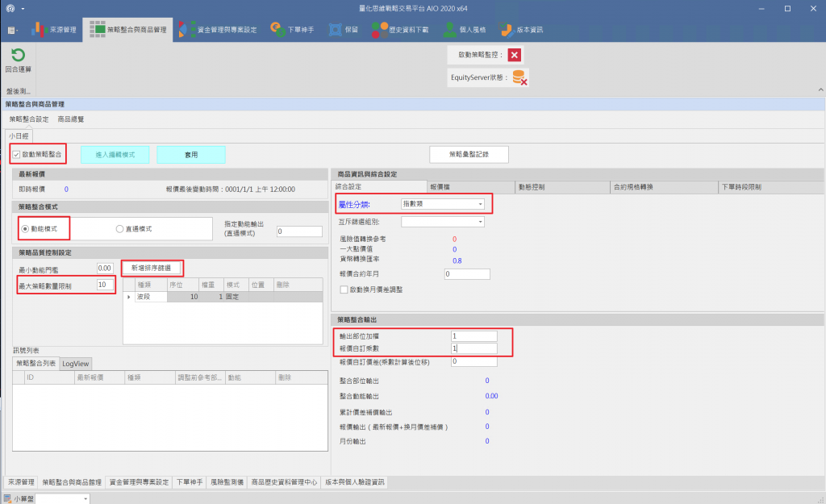The height and width of the screenshot is (504, 826).
Task: Switch to the LogView tab
Action: tap(76, 364)
